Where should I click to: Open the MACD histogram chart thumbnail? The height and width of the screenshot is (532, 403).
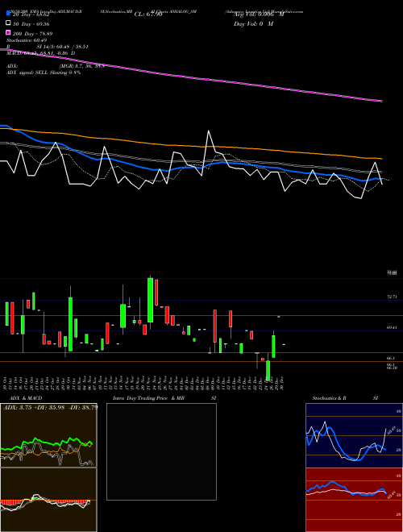click(48, 500)
